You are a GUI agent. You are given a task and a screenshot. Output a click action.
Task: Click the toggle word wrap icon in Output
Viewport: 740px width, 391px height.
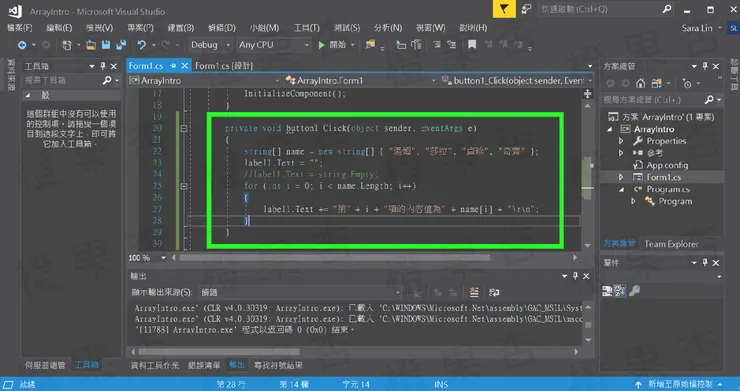pos(494,292)
